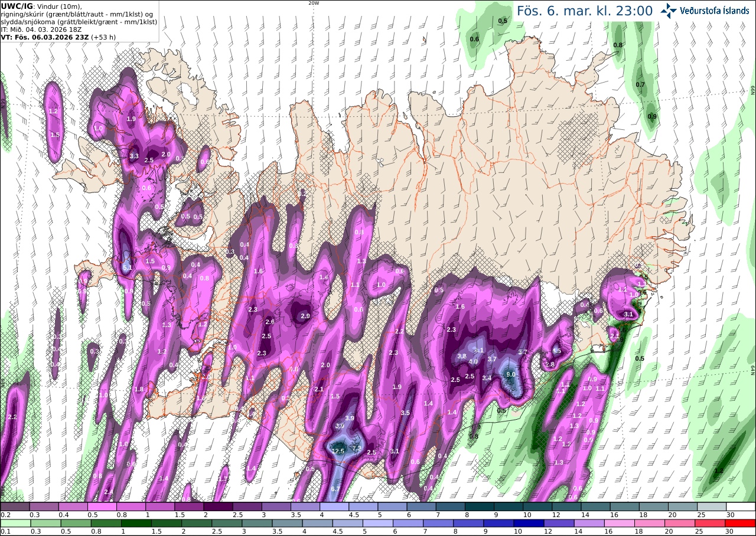Click the 9.0 precipitation value on the map

click(511, 374)
